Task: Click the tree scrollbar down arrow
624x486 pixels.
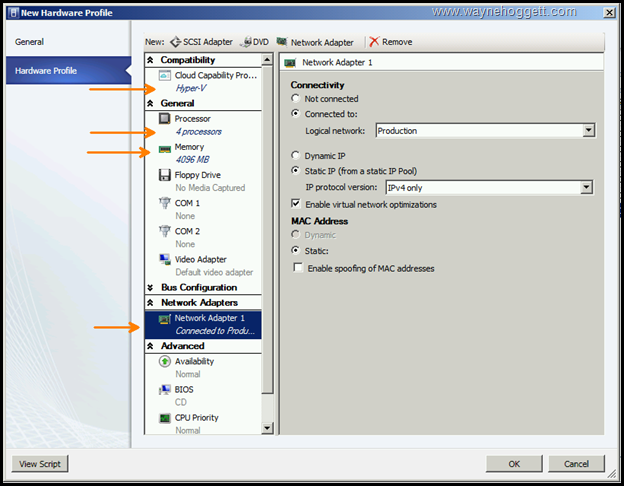Action: pyautogui.click(x=267, y=428)
